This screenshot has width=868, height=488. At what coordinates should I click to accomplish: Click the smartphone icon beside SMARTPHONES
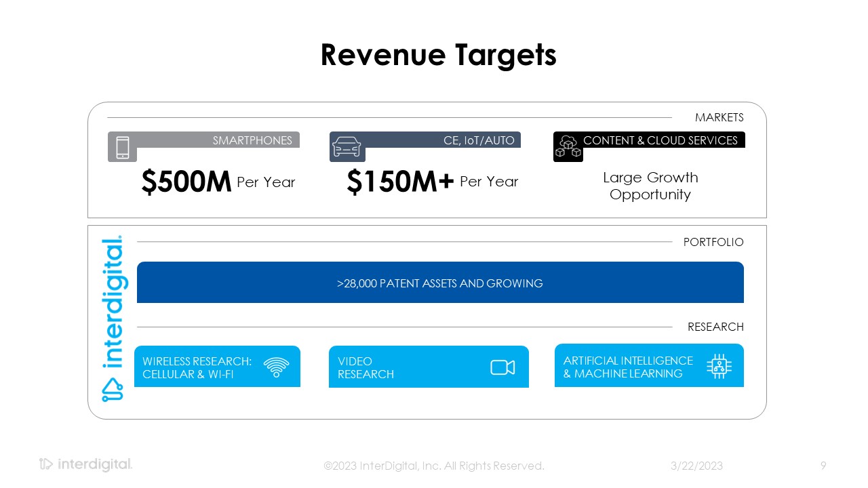122,147
